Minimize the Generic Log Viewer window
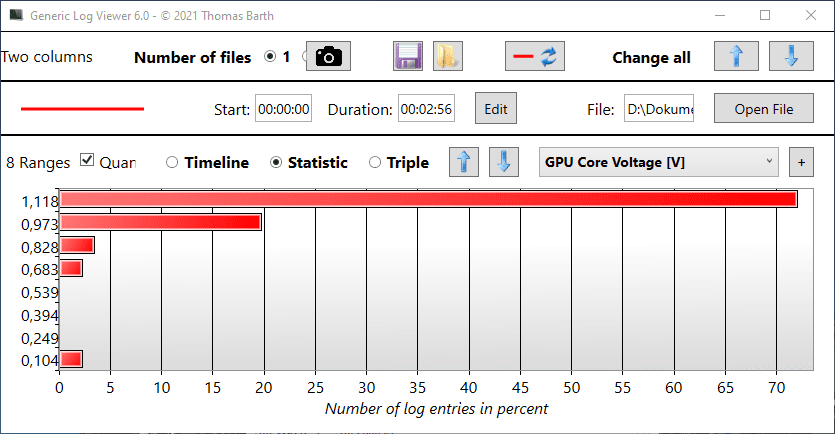Viewport: 835px width, 434px height. point(720,15)
